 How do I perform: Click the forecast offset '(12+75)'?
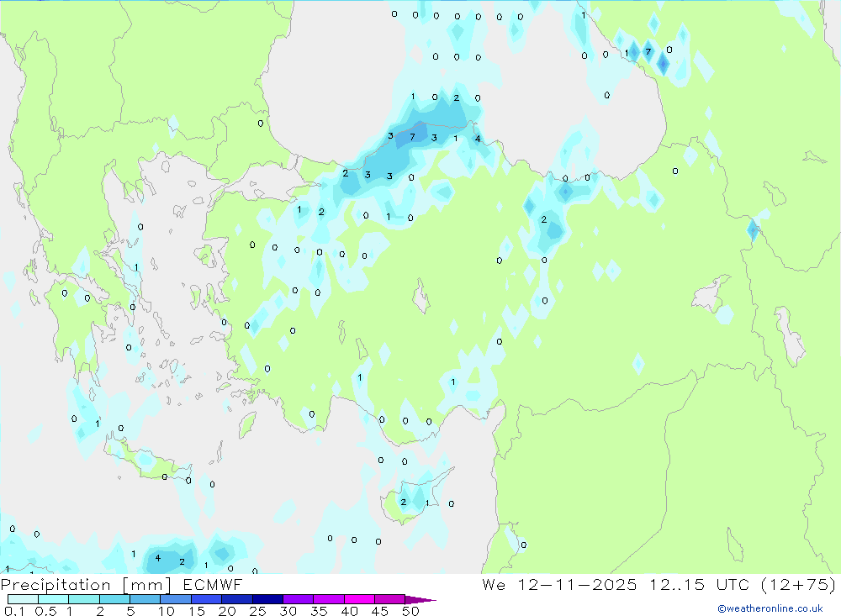point(799,585)
